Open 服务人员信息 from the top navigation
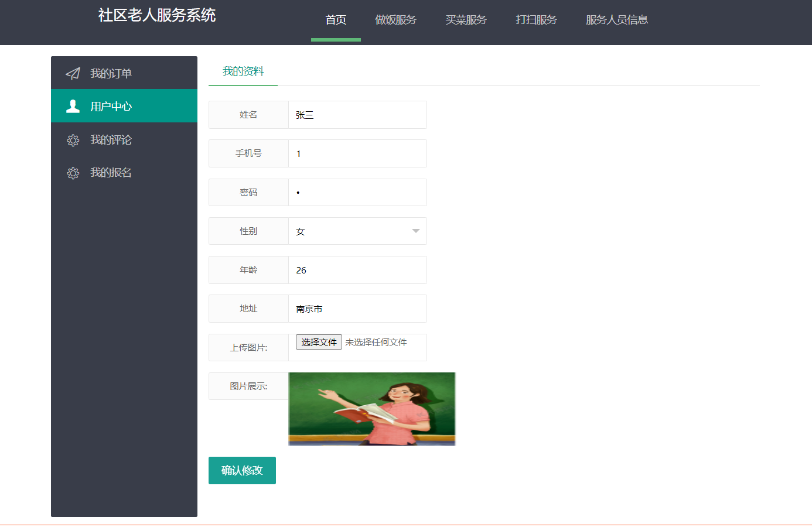The height and width of the screenshot is (527, 812). (x=616, y=19)
